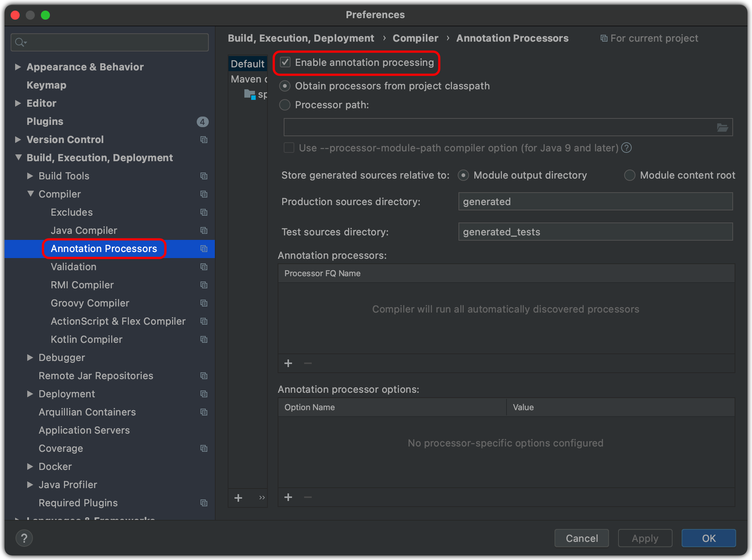
Task: Click the project-level icon next to Validation
Action: (x=204, y=267)
